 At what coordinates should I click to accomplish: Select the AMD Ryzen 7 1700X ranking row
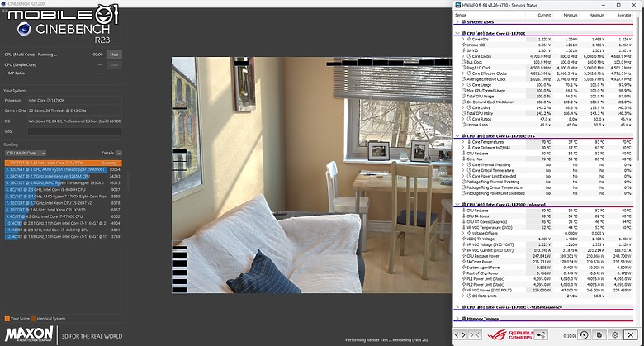coord(63,197)
